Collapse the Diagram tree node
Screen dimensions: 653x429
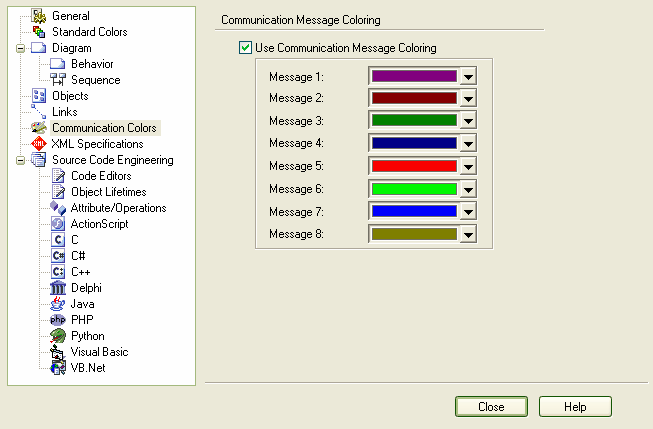click(20, 48)
